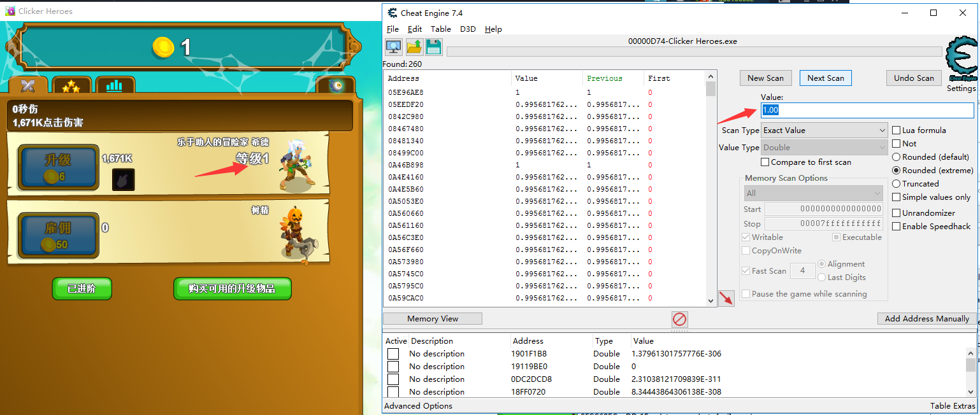Open the File menu

[x=393, y=29]
